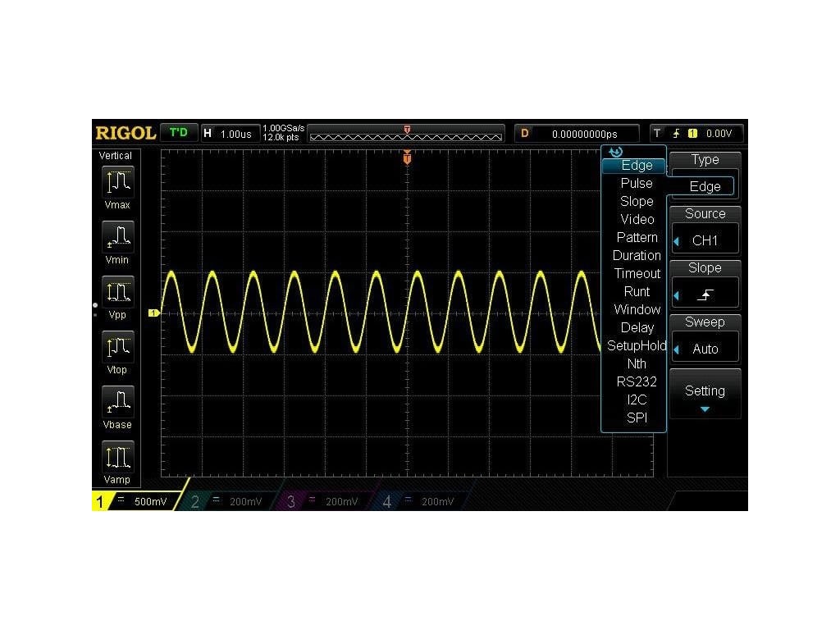
Task: Click the Vtop measurement icon
Action: [x=119, y=346]
